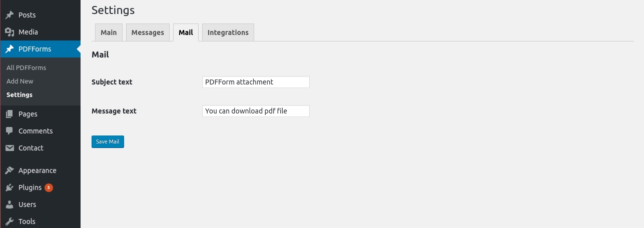Select the Integrations tab
This screenshot has height=228, width=644.
pyautogui.click(x=228, y=32)
